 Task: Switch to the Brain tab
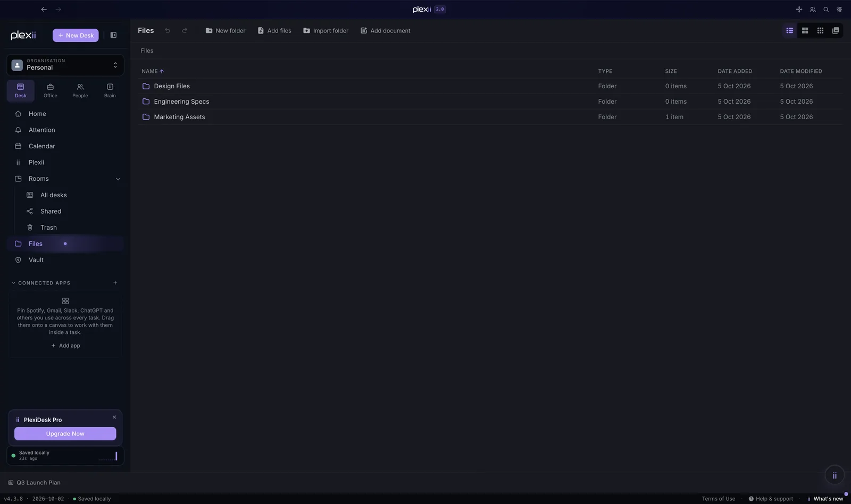(110, 90)
